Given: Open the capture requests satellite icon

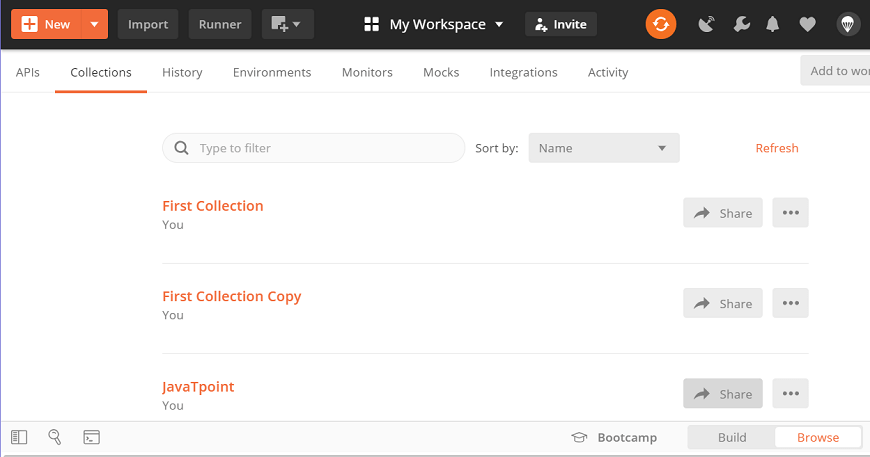Looking at the screenshot, I should coord(706,24).
